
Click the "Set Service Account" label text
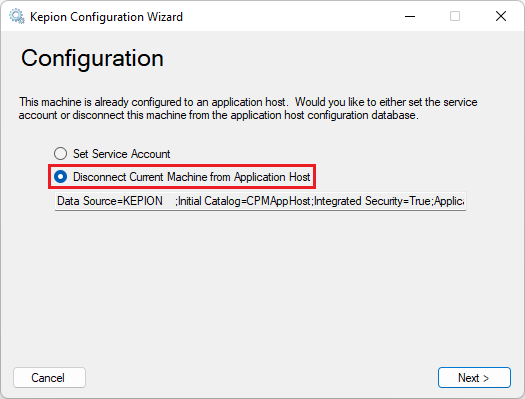(x=122, y=154)
